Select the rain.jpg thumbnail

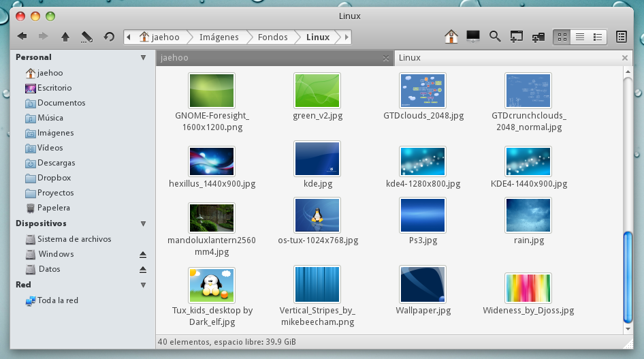pyautogui.click(x=528, y=215)
